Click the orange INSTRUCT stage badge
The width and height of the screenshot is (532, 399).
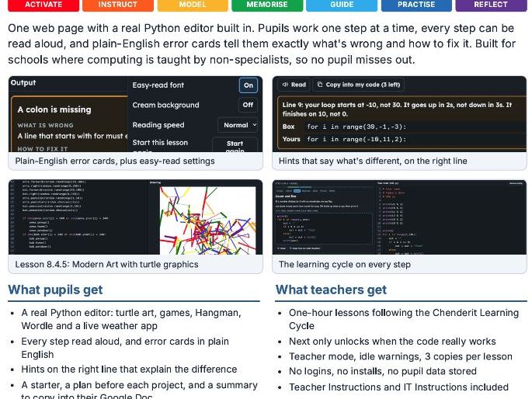118,5
